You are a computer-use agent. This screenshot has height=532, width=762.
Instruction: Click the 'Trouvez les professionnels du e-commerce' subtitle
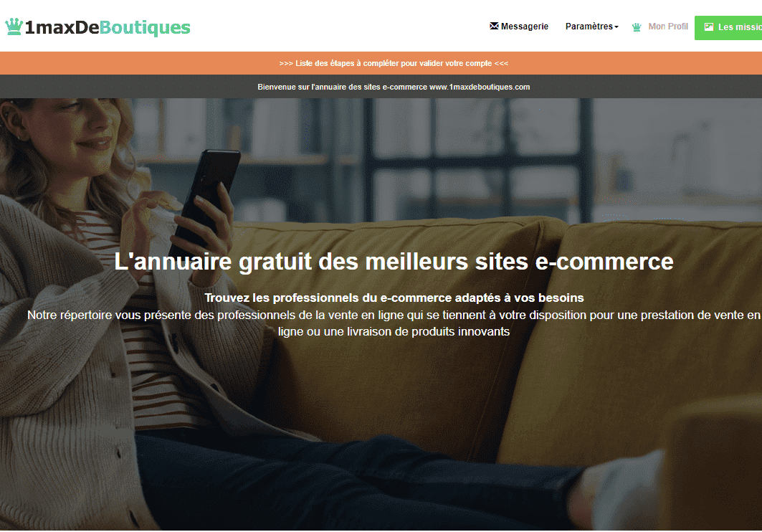click(394, 298)
